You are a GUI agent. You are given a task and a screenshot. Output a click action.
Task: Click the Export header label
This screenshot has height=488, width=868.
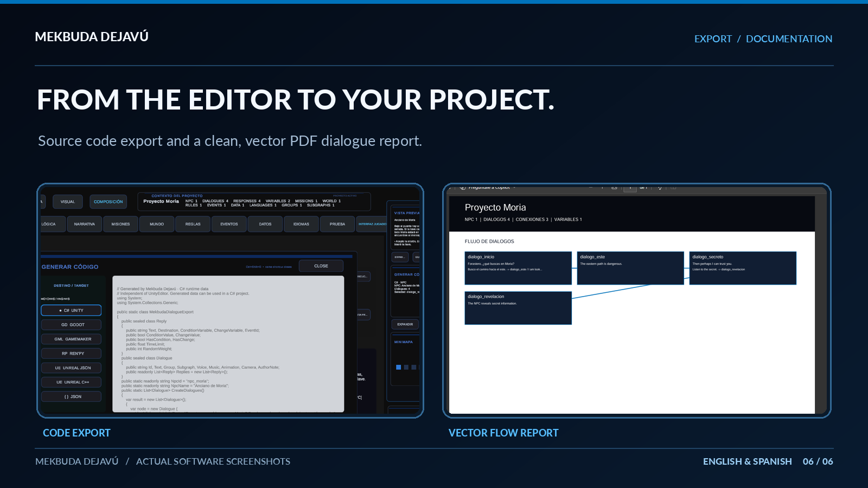click(713, 39)
